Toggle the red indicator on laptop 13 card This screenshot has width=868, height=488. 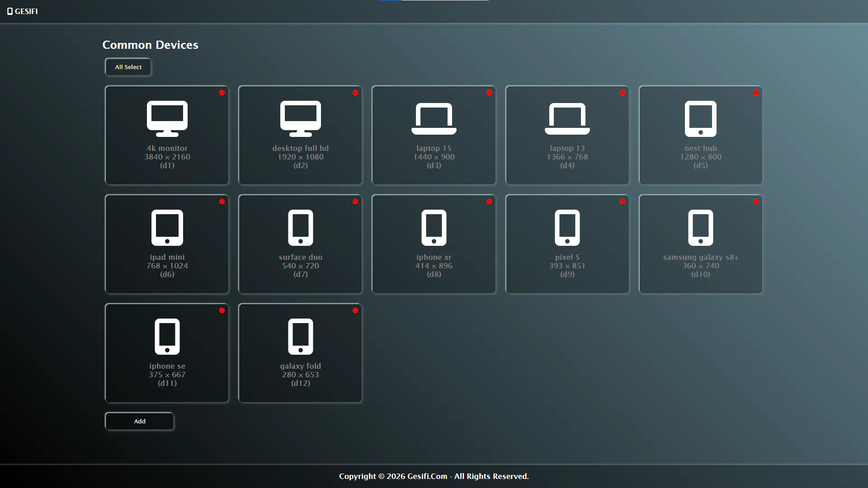623,93
